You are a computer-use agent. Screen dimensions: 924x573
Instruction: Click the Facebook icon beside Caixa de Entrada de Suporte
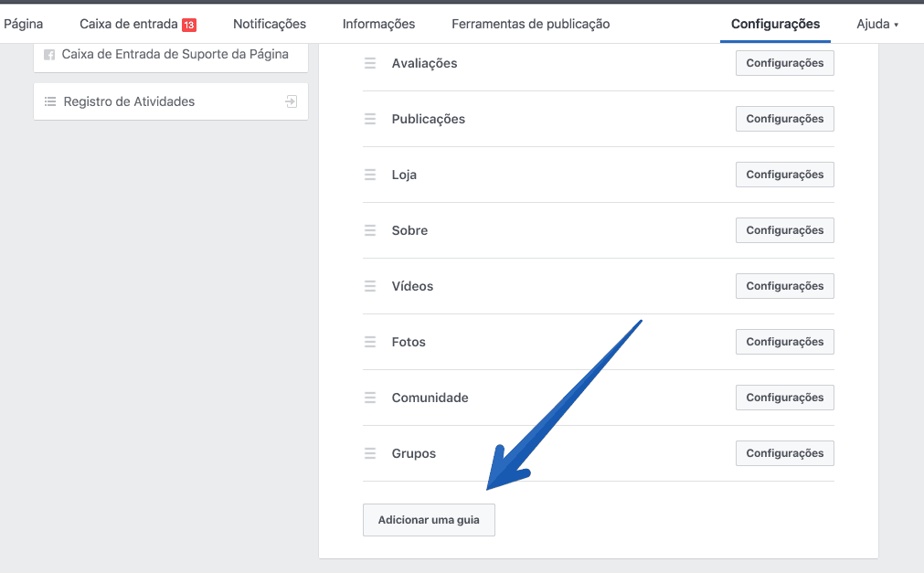(x=49, y=55)
